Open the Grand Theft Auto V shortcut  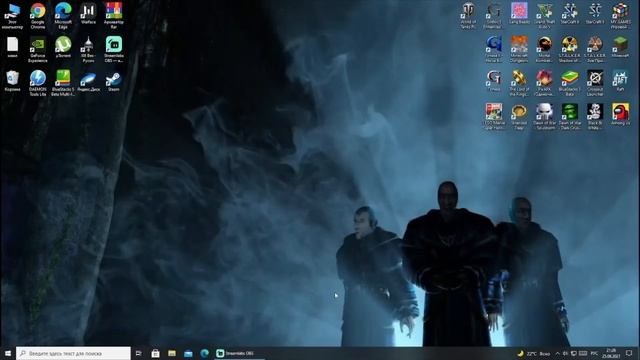[x=544, y=16]
